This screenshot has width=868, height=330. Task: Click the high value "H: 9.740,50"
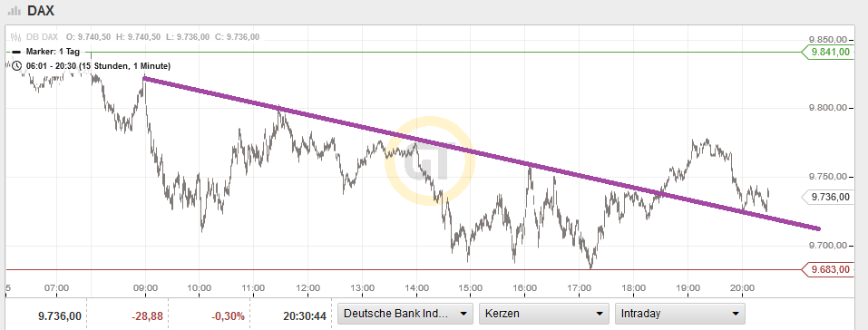tap(139, 38)
